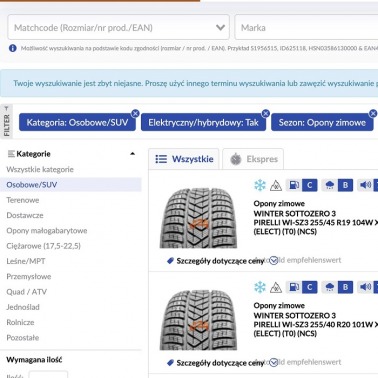
Task: Click the Marka input field
Action: (306, 27)
